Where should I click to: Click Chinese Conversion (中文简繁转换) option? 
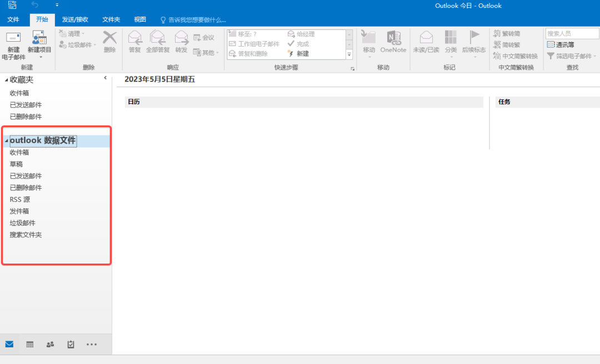click(x=516, y=56)
